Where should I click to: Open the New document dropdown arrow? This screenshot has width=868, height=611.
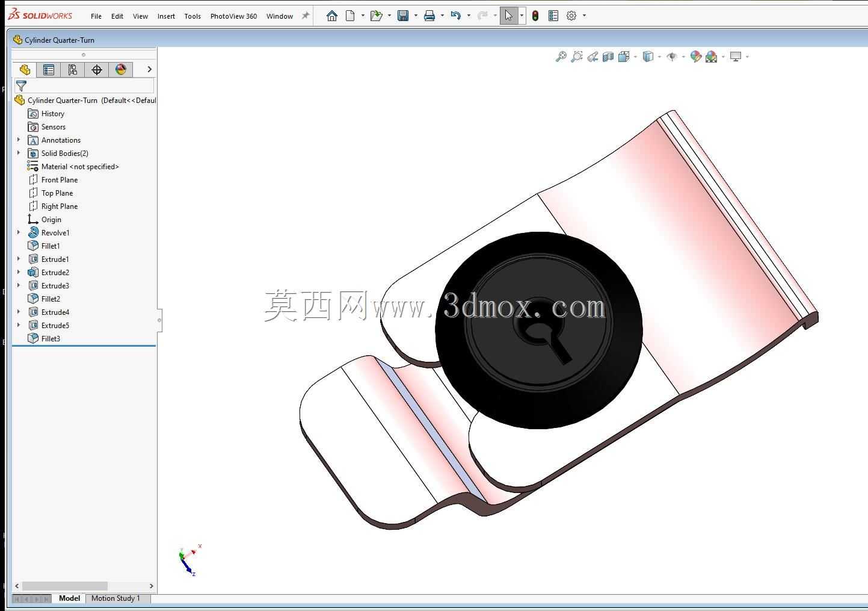363,16
